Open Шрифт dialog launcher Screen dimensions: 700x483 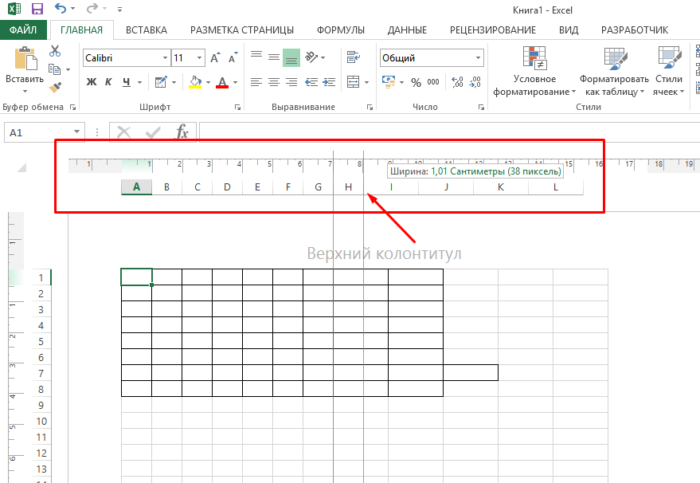pyautogui.click(x=238, y=107)
